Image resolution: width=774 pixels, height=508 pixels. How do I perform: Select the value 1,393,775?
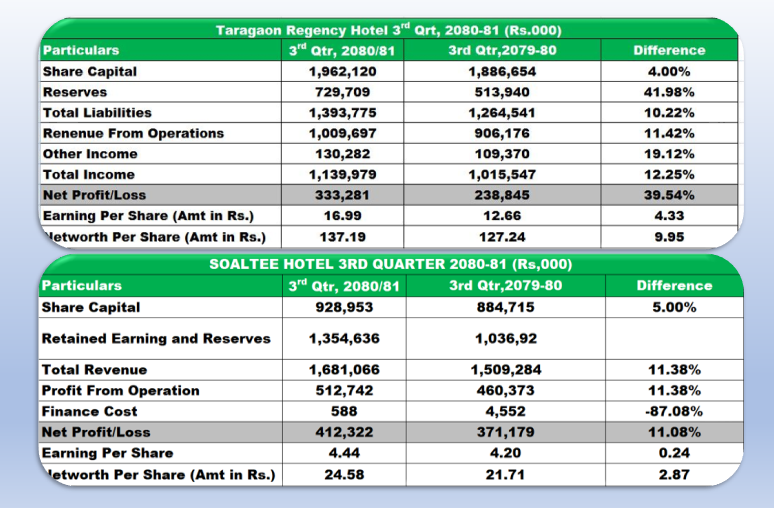343,113
